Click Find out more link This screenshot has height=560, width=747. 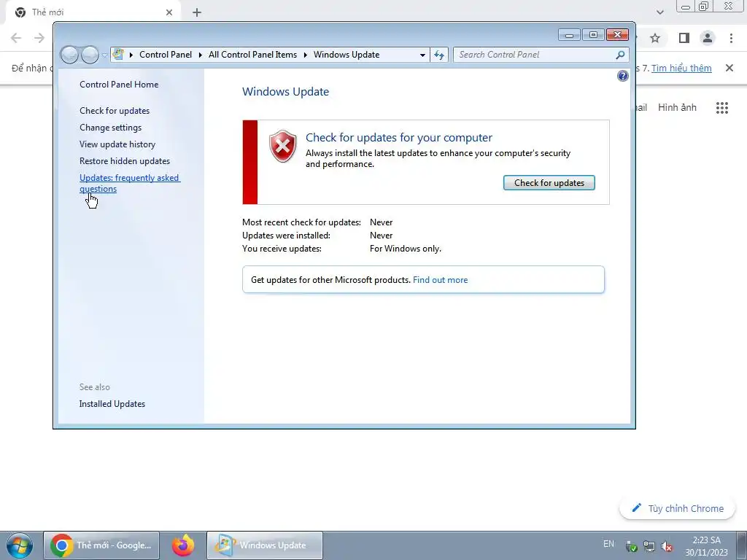click(x=440, y=280)
